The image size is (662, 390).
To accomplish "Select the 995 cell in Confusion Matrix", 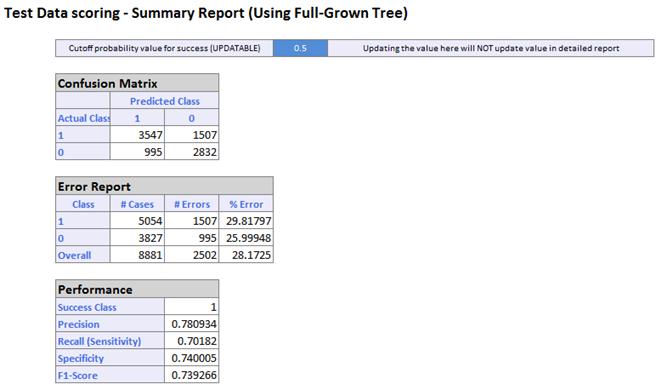I will tap(137, 152).
